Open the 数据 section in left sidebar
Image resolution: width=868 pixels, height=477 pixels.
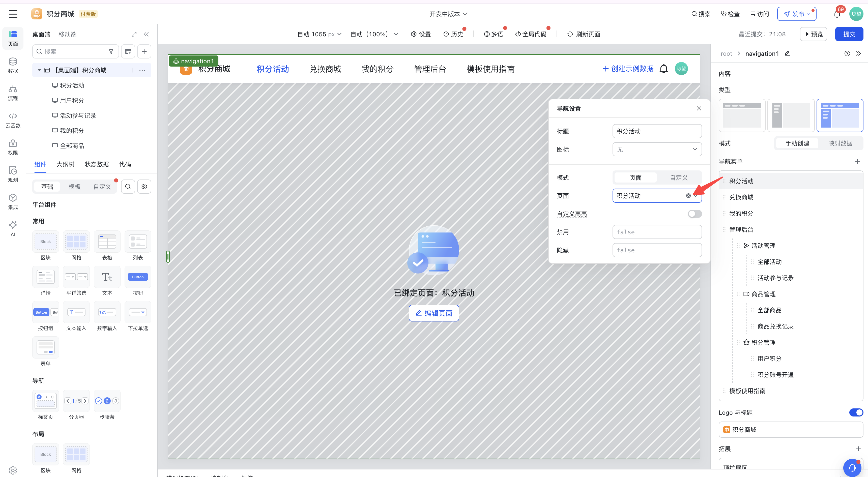[13, 65]
